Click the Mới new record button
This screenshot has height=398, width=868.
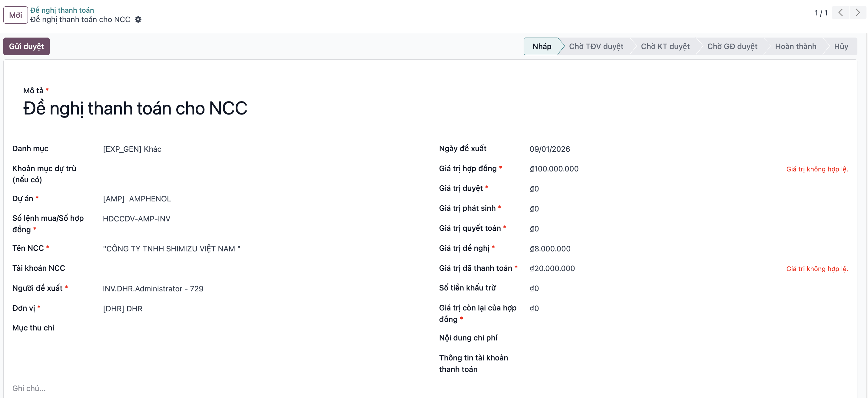point(15,15)
